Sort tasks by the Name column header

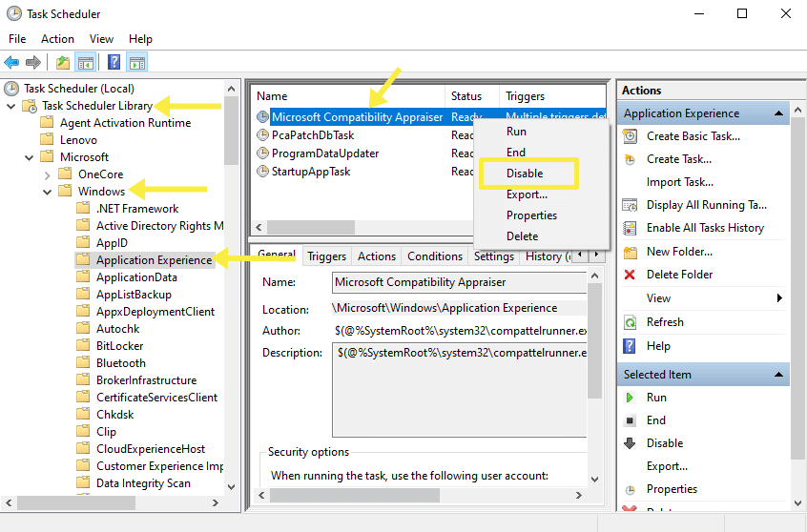pyautogui.click(x=348, y=96)
